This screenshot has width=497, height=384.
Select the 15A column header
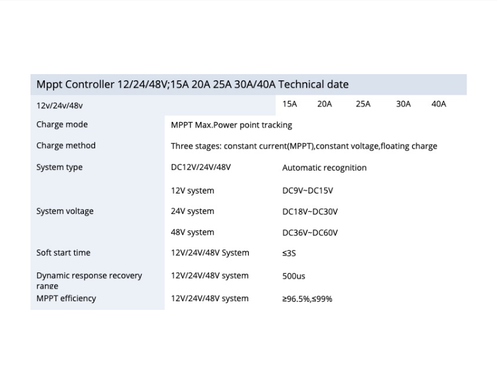click(290, 104)
